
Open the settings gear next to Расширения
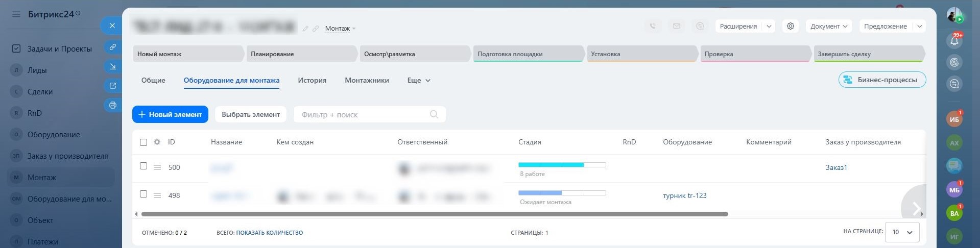pyautogui.click(x=790, y=26)
